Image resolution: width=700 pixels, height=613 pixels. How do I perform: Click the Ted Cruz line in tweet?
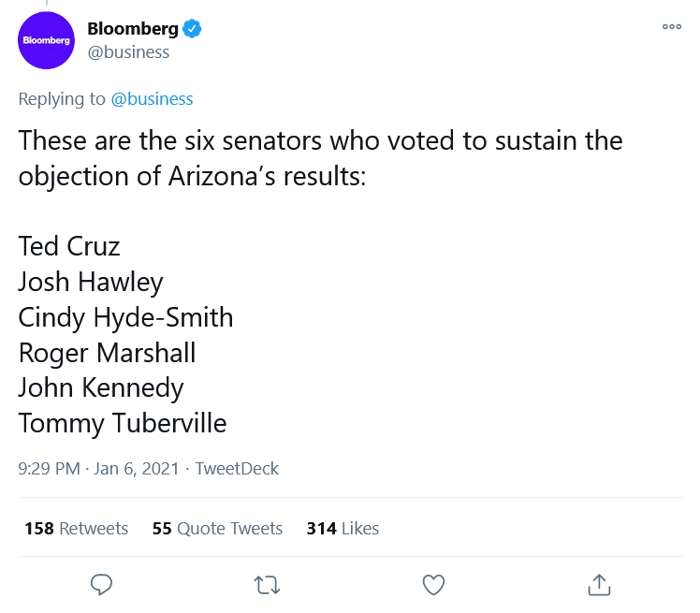pos(69,246)
